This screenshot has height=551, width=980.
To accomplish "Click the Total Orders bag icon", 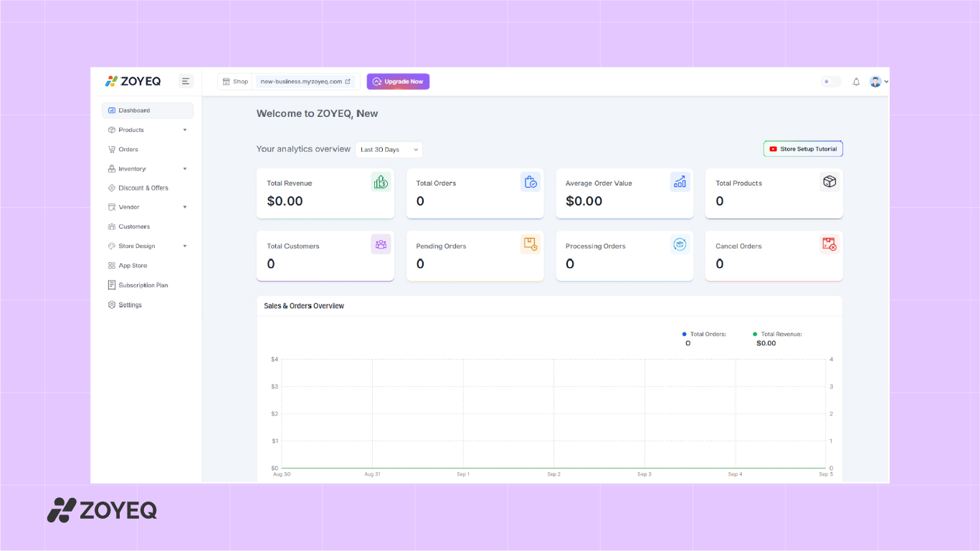I will point(530,182).
